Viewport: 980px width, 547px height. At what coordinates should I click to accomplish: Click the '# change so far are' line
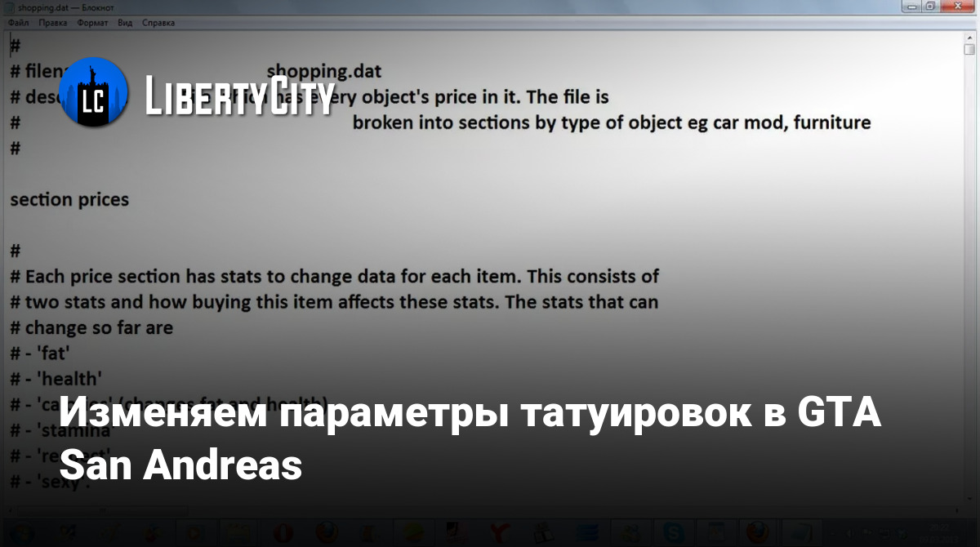pos(91,328)
